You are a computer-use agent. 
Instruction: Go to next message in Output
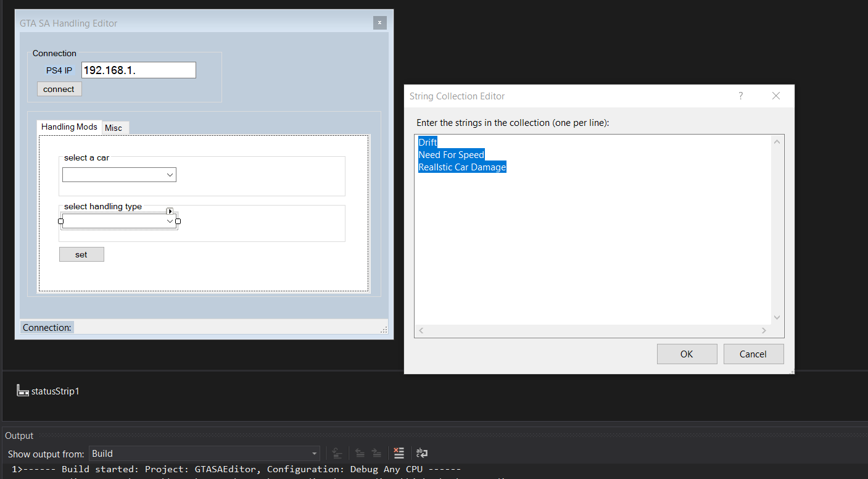(x=376, y=453)
